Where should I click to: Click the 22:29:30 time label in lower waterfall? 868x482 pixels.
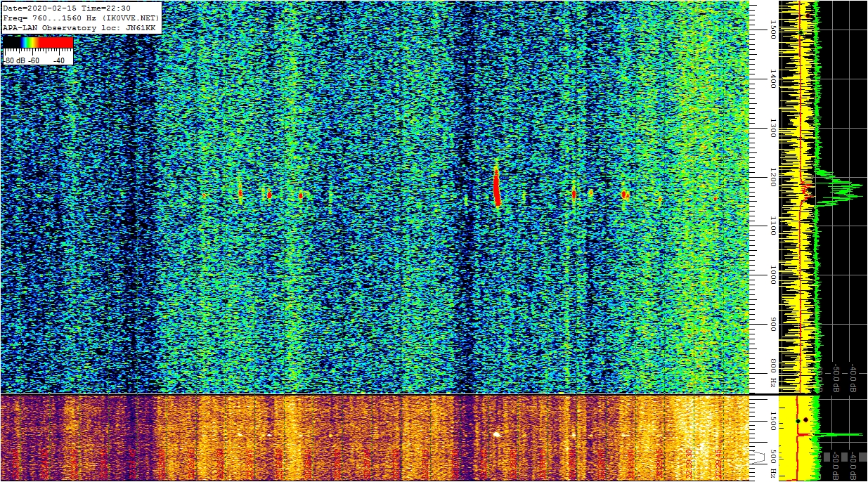[689, 464]
